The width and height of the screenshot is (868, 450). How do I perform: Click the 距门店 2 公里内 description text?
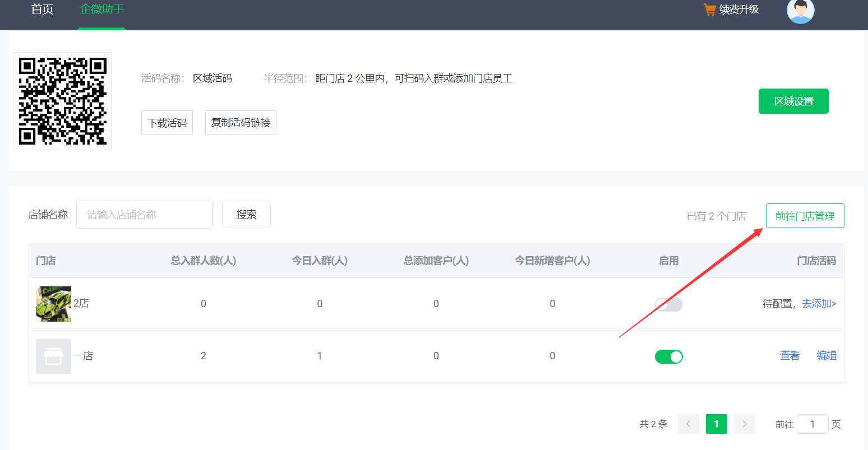coord(414,78)
